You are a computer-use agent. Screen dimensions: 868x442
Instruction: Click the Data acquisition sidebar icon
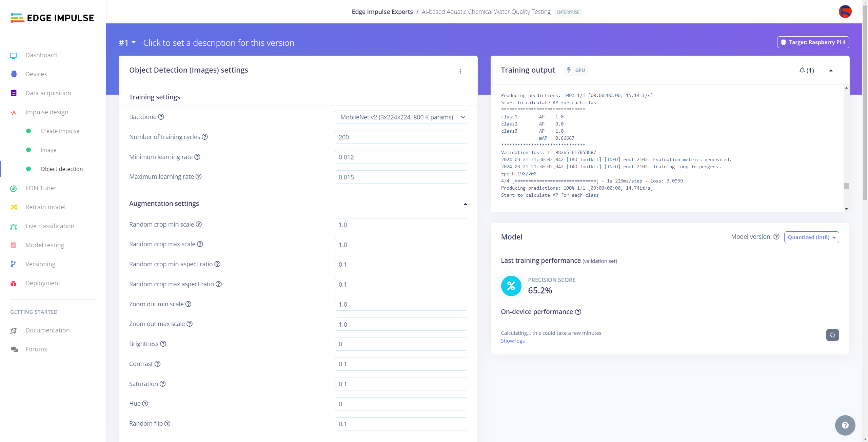click(x=14, y=93)
